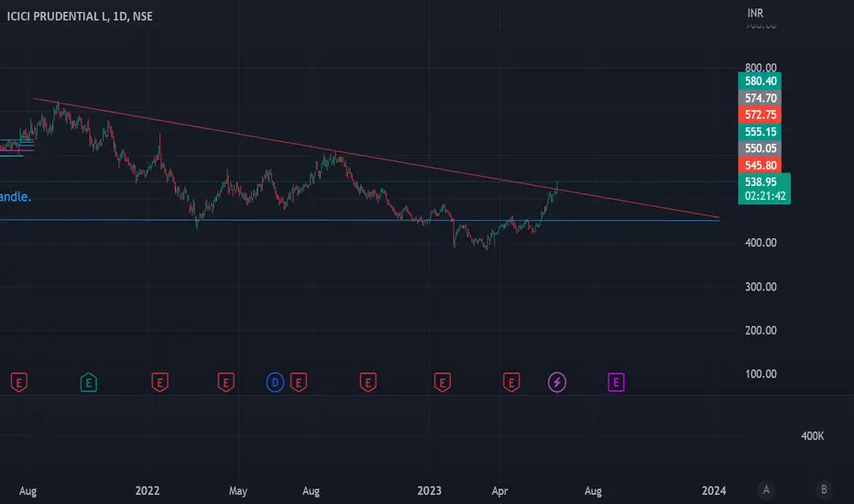Click the 2023 time axis label

(429, 491)
